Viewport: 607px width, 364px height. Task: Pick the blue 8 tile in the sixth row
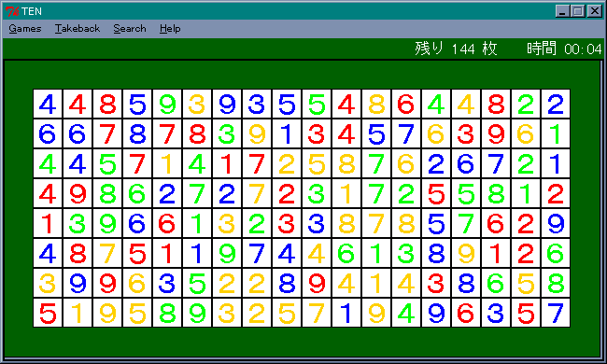click(436, 253)
